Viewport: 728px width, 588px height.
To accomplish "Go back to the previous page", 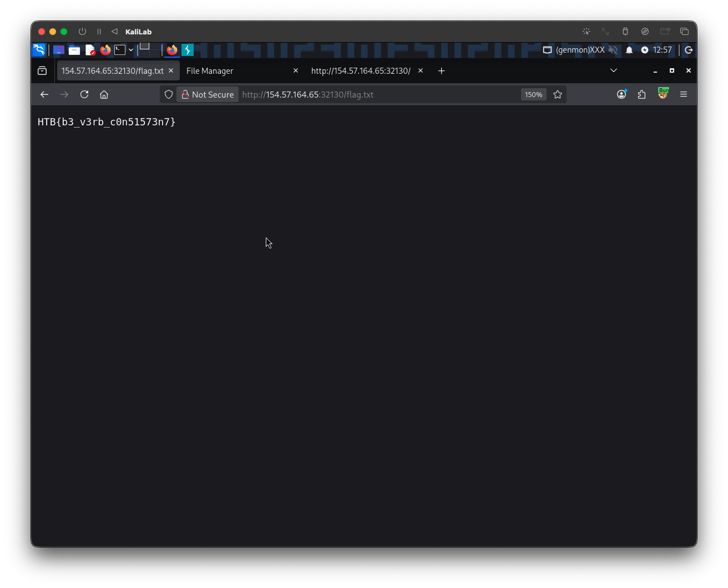I will 44,94.
